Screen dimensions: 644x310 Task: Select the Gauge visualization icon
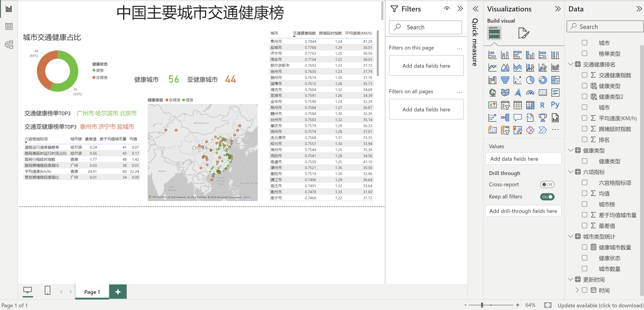530,93
